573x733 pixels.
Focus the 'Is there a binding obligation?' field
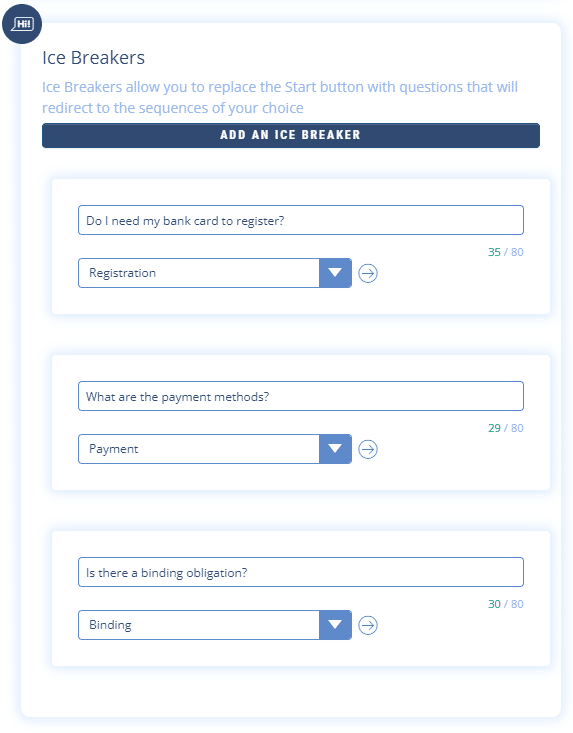point(301,572)
